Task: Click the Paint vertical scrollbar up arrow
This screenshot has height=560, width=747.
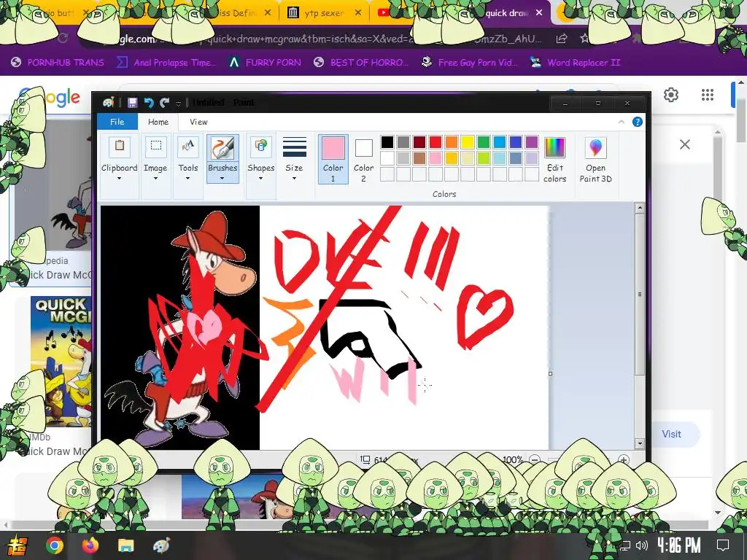Action: coord(640,208)
